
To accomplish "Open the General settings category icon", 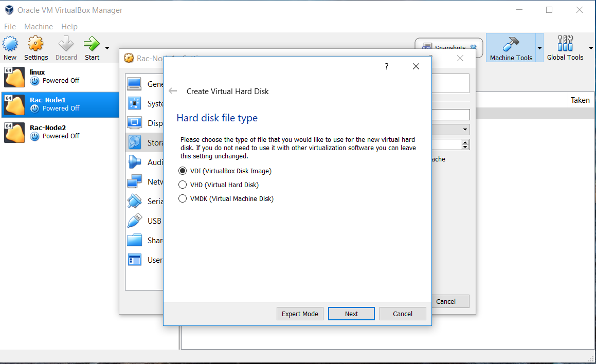I will pos(135,84).
